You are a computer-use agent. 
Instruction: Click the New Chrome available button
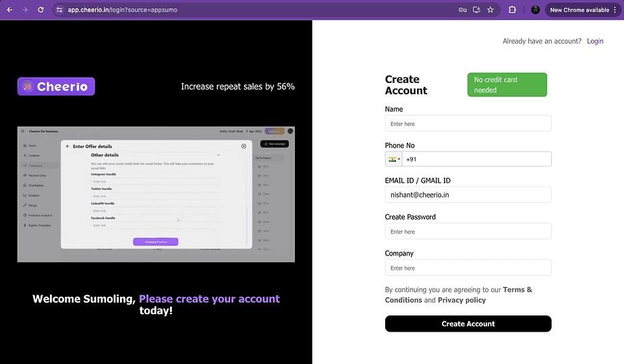[x=579, y=10]
